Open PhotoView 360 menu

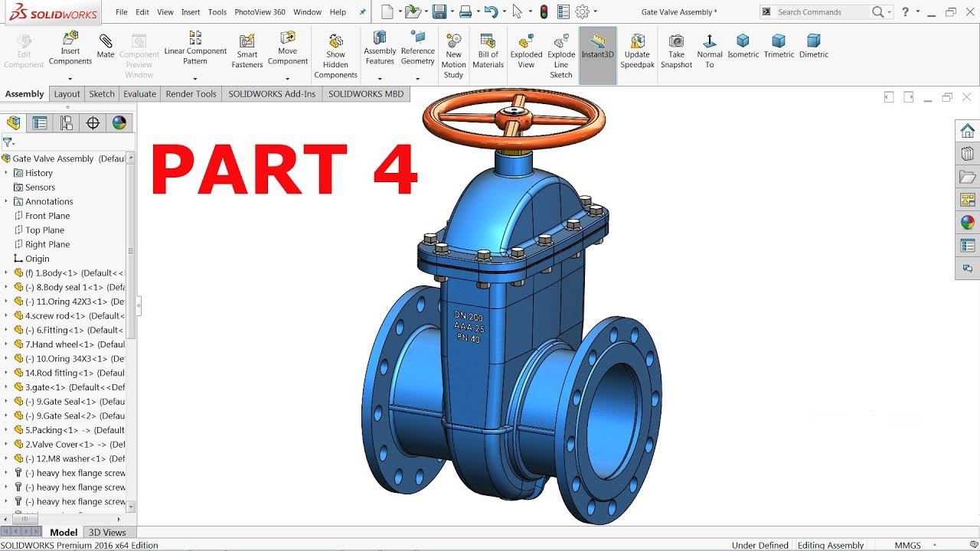click(x=260, y=12)
